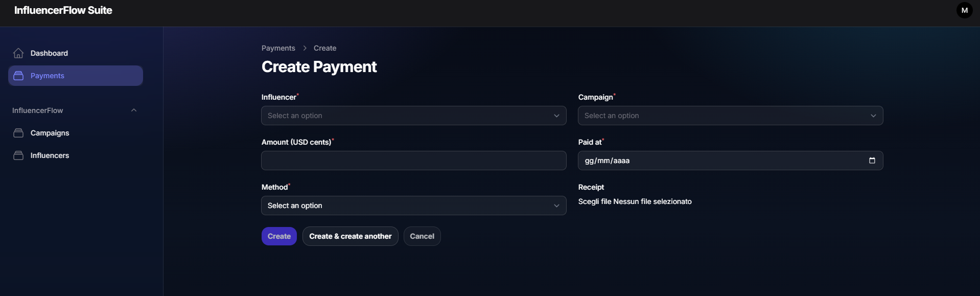980x296 pixels.
Task: Go to Dashboard in the sidebar
Action: pyautogui.click(x=76, y=53)
